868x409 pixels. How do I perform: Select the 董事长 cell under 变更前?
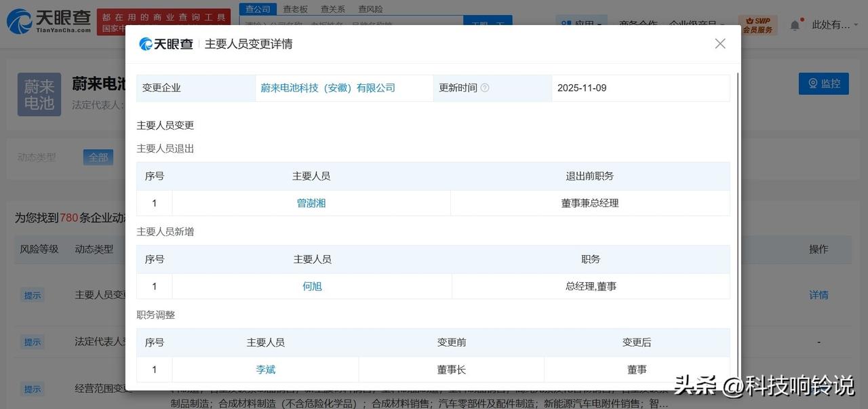452,370
